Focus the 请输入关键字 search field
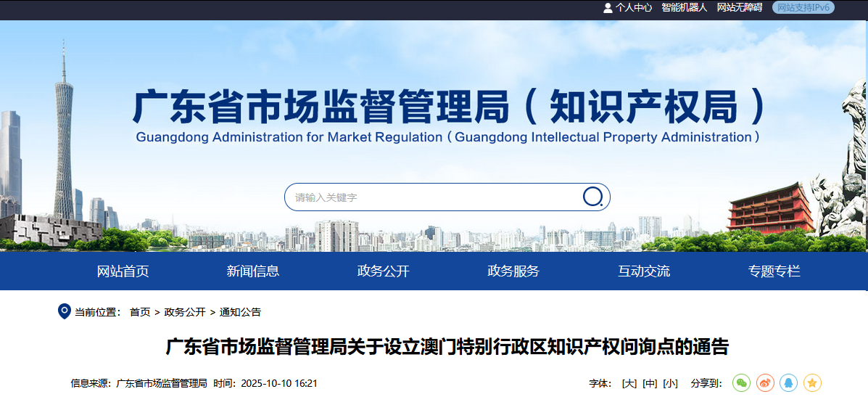868x418 pixels. (433, 197)
